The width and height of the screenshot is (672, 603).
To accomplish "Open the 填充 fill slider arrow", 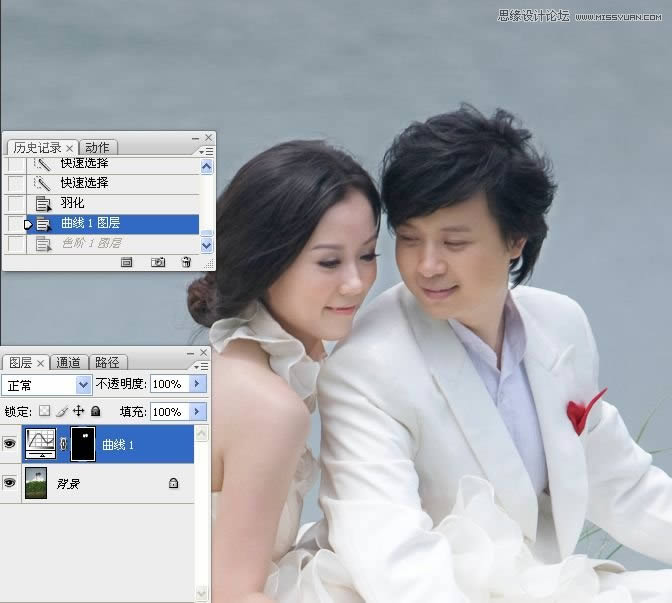I will pos(196,411).
